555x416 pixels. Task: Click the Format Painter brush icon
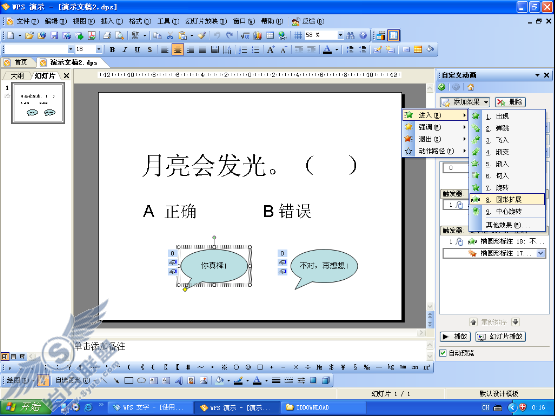point(202,35)
